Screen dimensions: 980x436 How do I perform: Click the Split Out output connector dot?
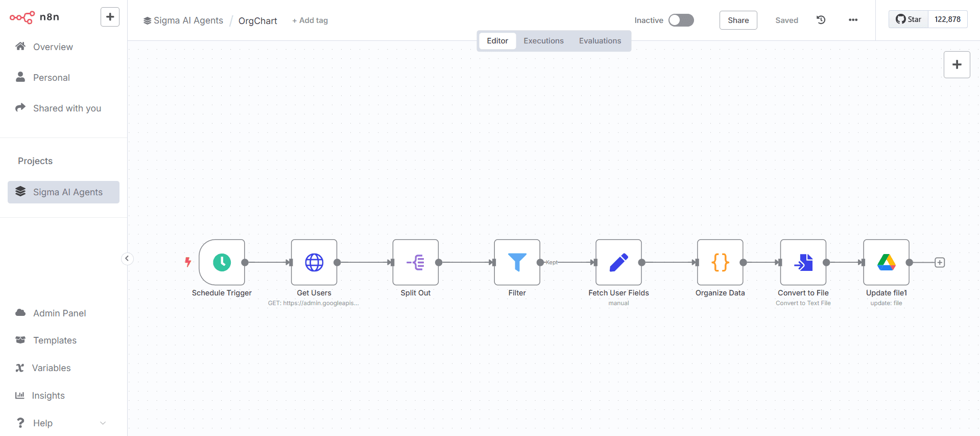coord(439,262)
